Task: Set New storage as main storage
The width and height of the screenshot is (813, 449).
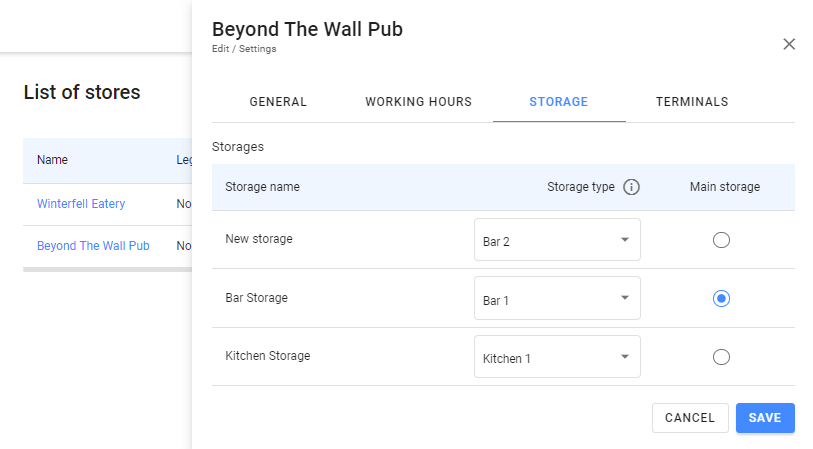Action: pyautogui.click(x=722, y=240)
